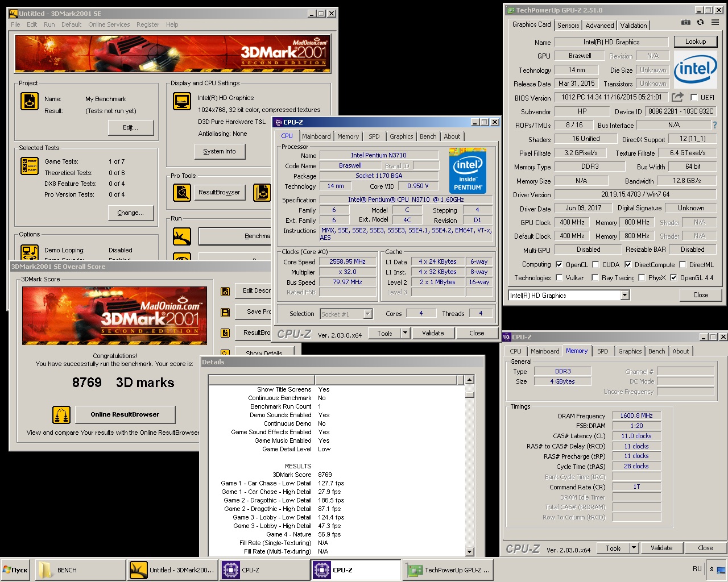Click the GPU-Z refresh icon

pyautogui.click(x=700, y=22)
